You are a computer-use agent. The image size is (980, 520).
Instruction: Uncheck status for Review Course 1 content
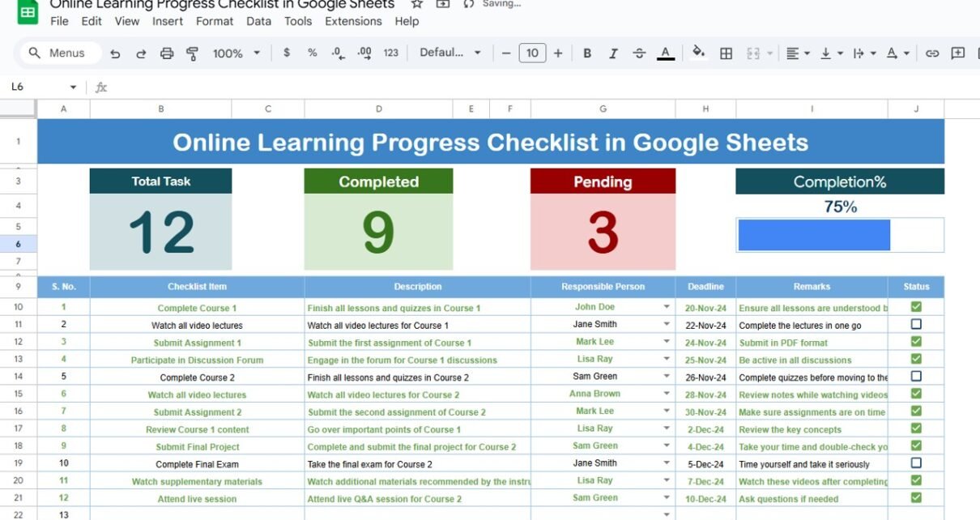coord(916,428)
